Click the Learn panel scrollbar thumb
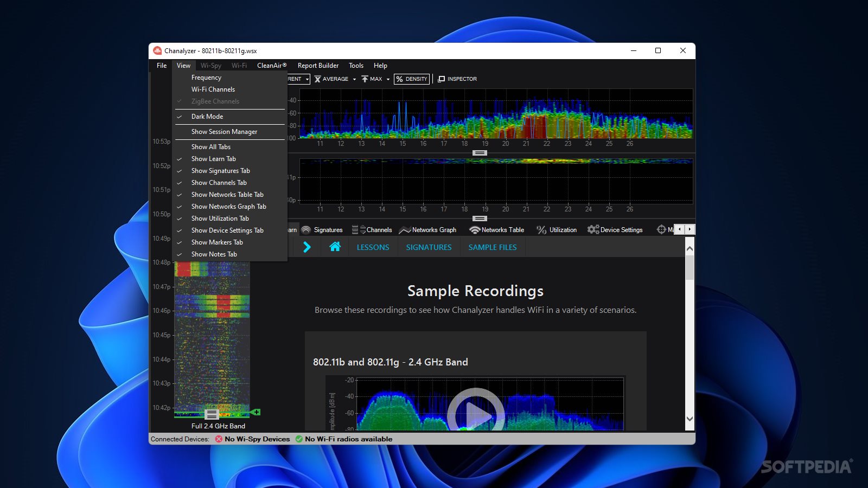The width and height of the screenshot is (868, 488). pos(690,267)
